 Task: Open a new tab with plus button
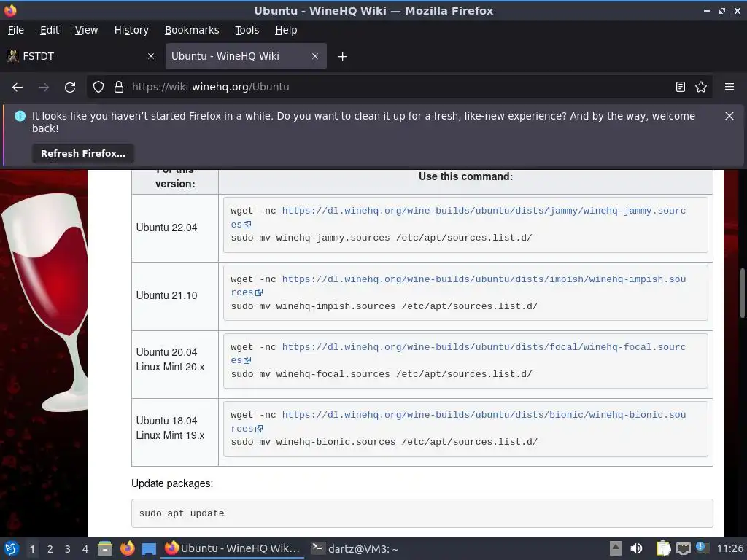pos(342,57)
